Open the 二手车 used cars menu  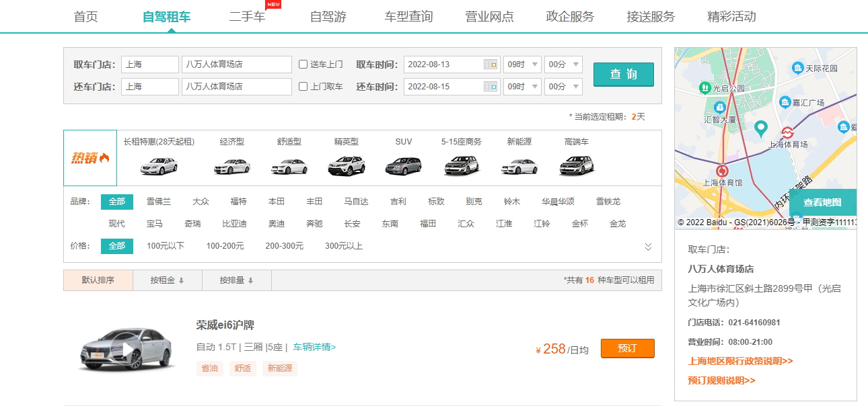[248, 17]
